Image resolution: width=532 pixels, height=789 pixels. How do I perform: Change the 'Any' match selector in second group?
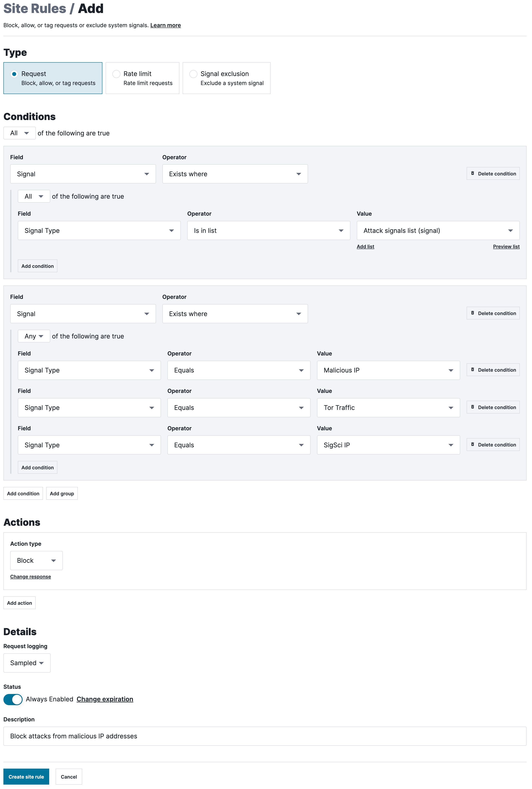[x=34, y=336]
